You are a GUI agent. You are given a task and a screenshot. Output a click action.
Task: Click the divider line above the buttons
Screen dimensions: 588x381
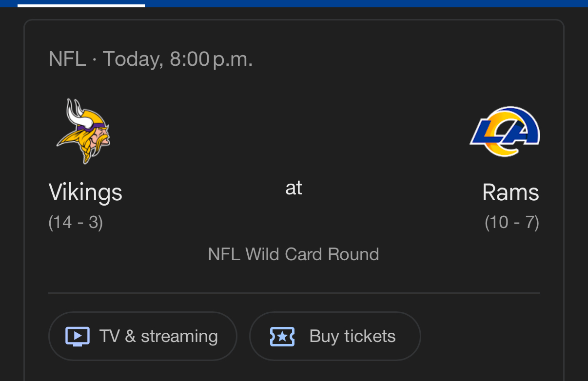[x=294, y=293]
